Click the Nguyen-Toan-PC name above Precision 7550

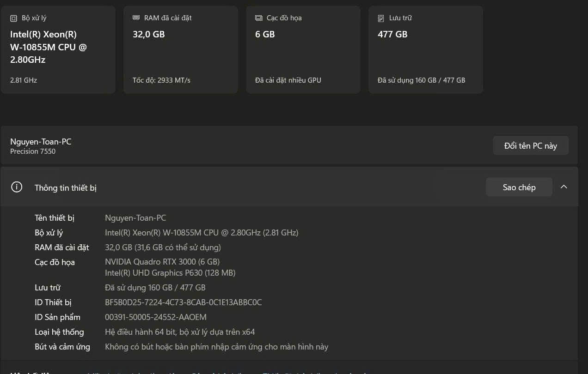pos(41,142)
